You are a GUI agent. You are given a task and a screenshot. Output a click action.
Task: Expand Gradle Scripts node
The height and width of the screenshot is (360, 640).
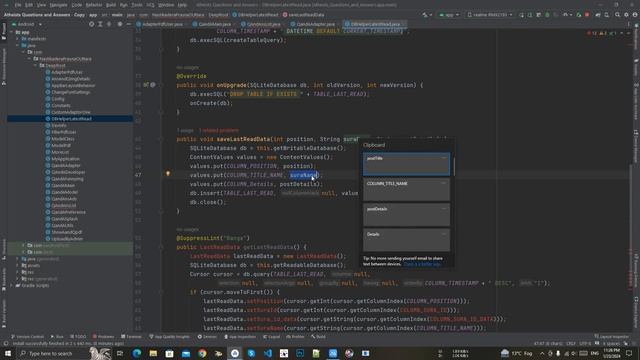click(x=11, y=285)
